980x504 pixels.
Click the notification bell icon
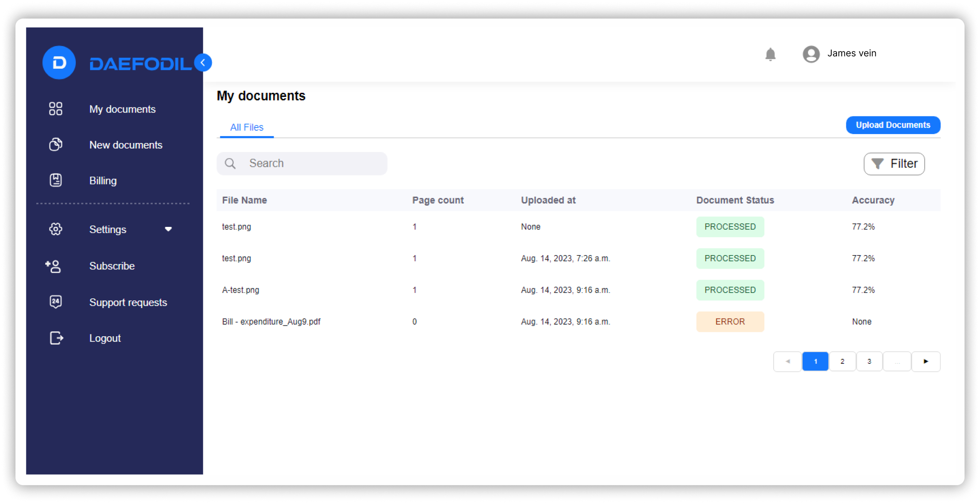pyautogui.click(x=770, y=54)
